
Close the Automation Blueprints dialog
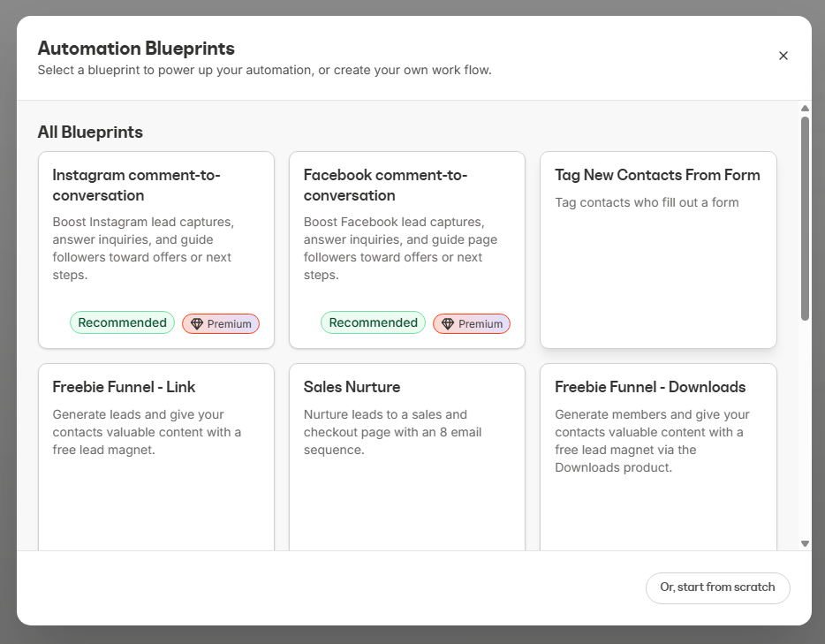coord(783,55)
